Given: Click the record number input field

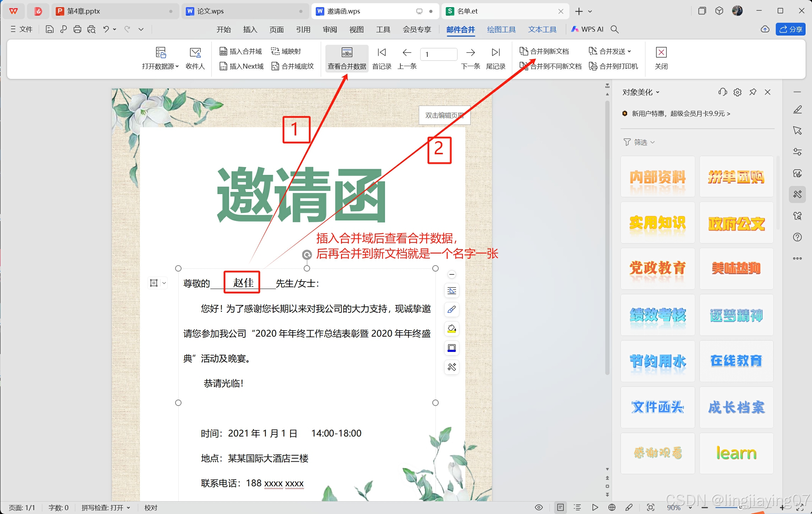Looking at the screenshot, I should 439,54.
